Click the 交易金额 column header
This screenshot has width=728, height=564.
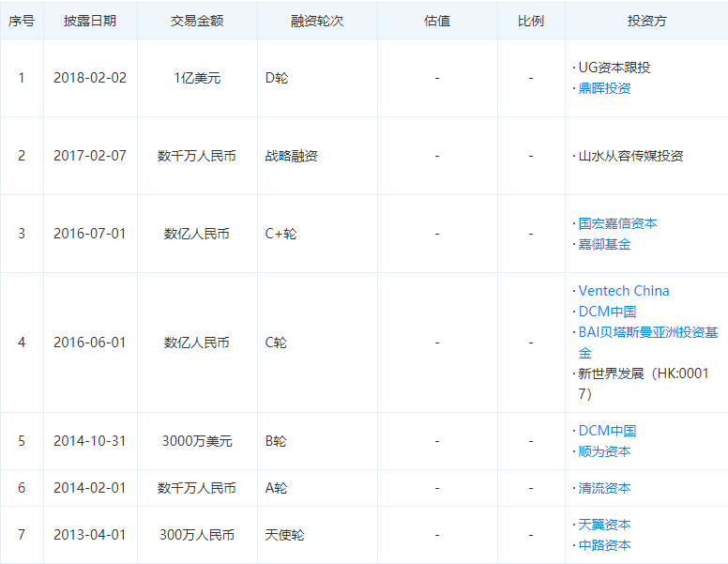[197, 21]
